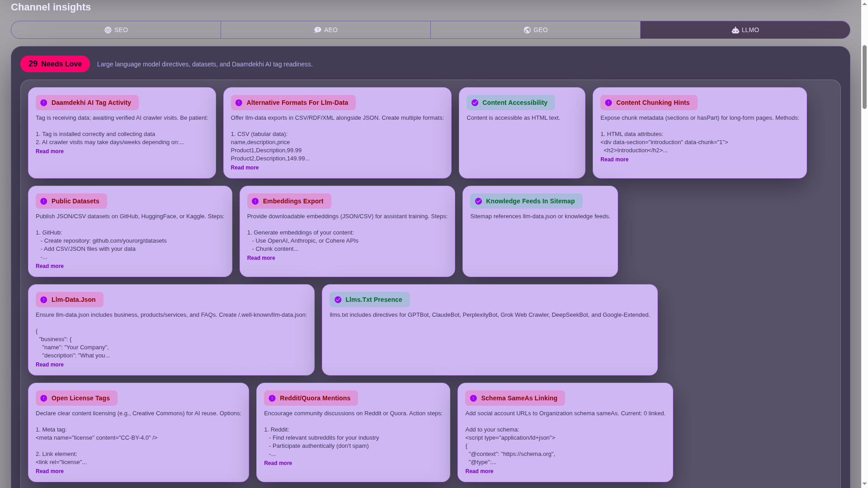Click the 29 Needs Love score badge
This screenshot has height=488, width=868.
point(55,64)
